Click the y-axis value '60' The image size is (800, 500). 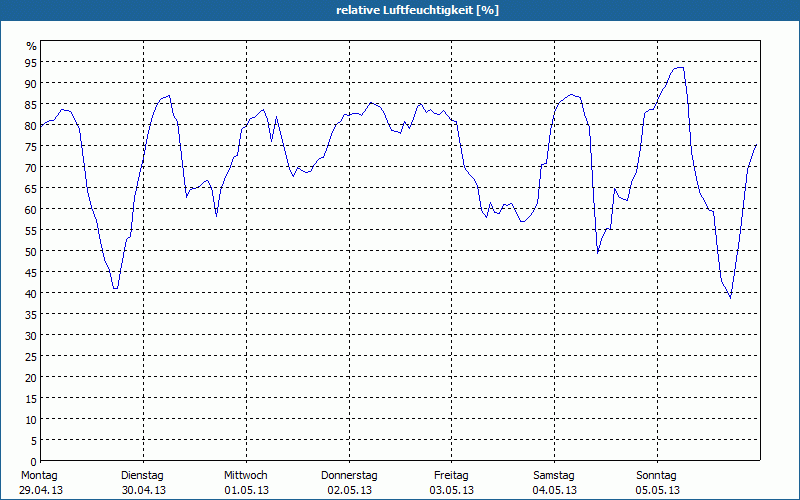31,209
